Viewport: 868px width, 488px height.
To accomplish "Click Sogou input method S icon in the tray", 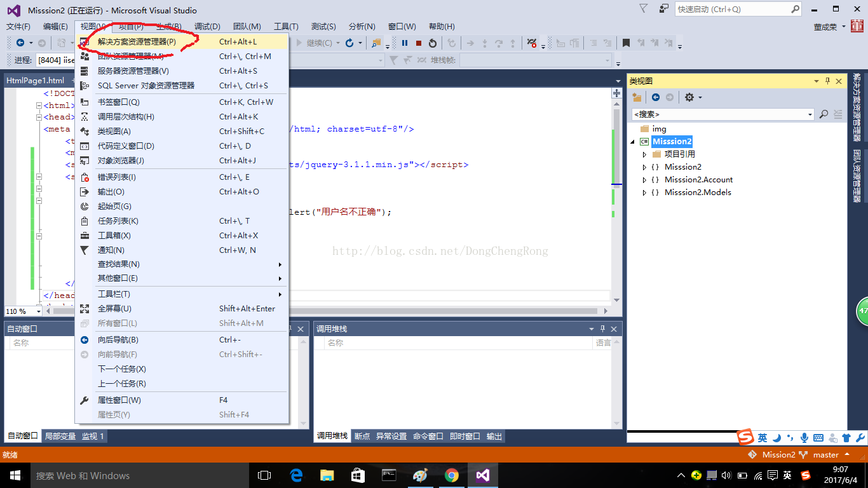I will (x=806, y=475).
